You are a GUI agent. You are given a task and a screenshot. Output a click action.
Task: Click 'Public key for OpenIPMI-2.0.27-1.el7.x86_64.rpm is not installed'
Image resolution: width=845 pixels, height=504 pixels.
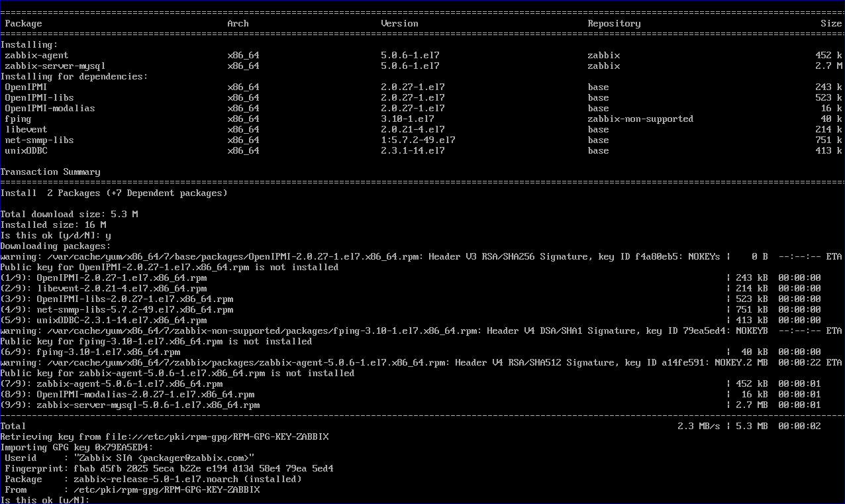tap(170, 268)
